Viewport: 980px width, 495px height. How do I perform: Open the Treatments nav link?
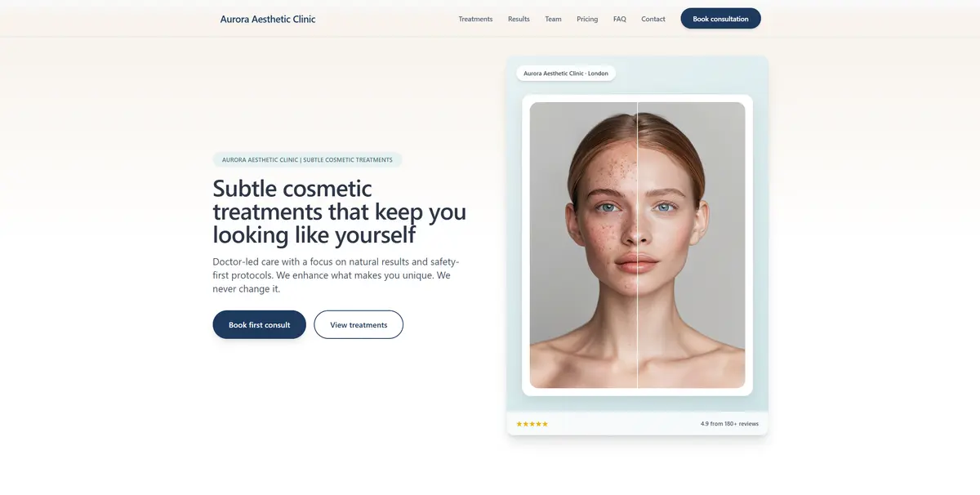475,19
